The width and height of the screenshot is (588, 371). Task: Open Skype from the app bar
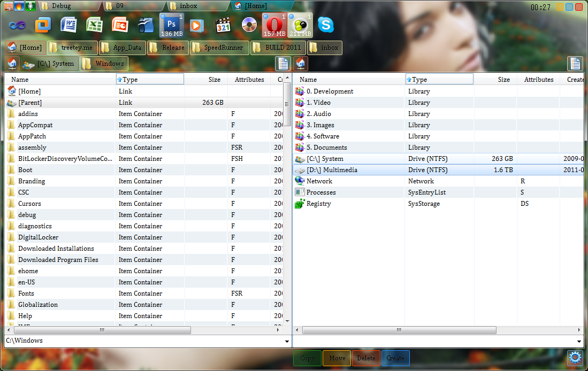pos(326,25)
